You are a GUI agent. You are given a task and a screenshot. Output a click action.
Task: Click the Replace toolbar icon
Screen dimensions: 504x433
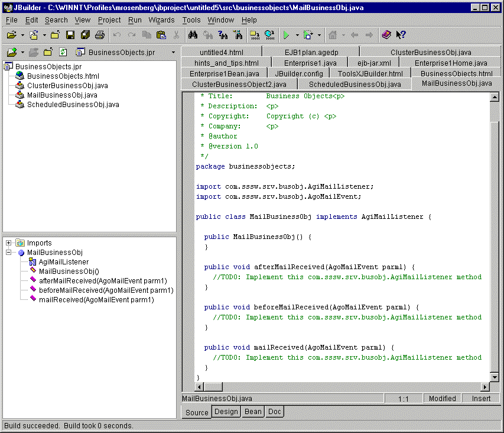pyautogui.click(x=207, y=35)
